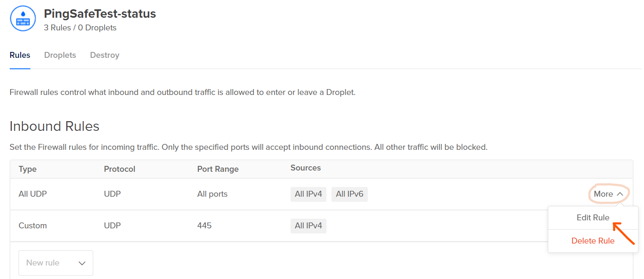Viewport: 644px width, 279px height.
Task: Click the Type column header
Action: pos(27,169)
